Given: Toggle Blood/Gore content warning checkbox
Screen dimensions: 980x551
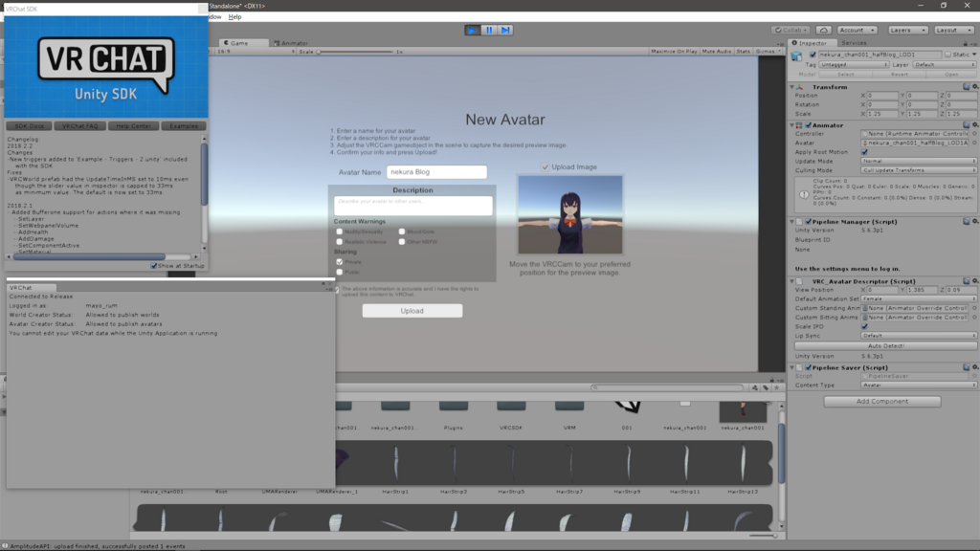Looking at the screenshot, I should [x=402, y=231].
